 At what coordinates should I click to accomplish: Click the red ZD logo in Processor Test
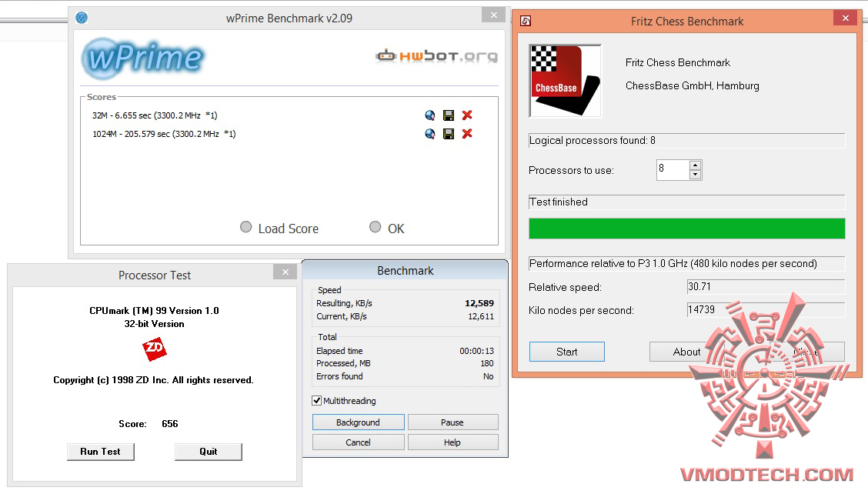[155, 349]
